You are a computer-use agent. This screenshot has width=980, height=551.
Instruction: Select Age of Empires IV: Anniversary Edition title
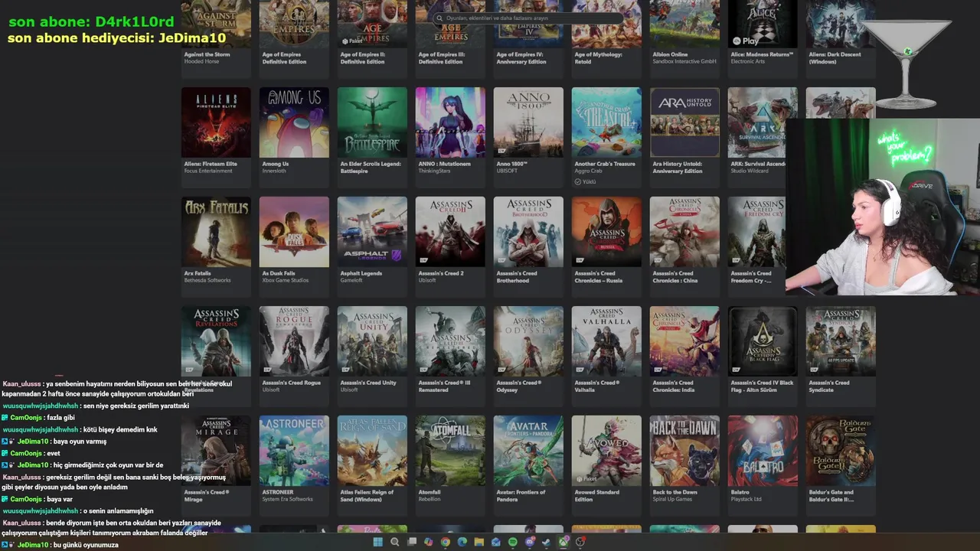click(521, 58)
